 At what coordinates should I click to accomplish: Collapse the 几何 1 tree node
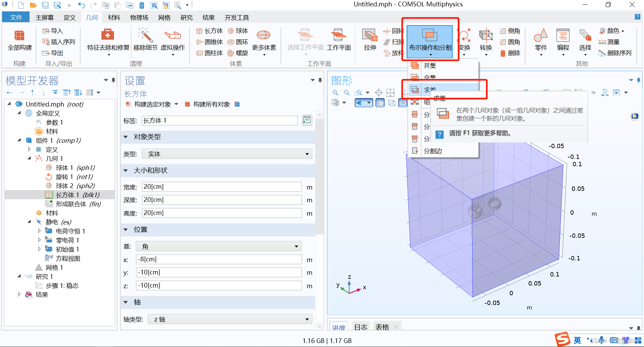[29, 158]
